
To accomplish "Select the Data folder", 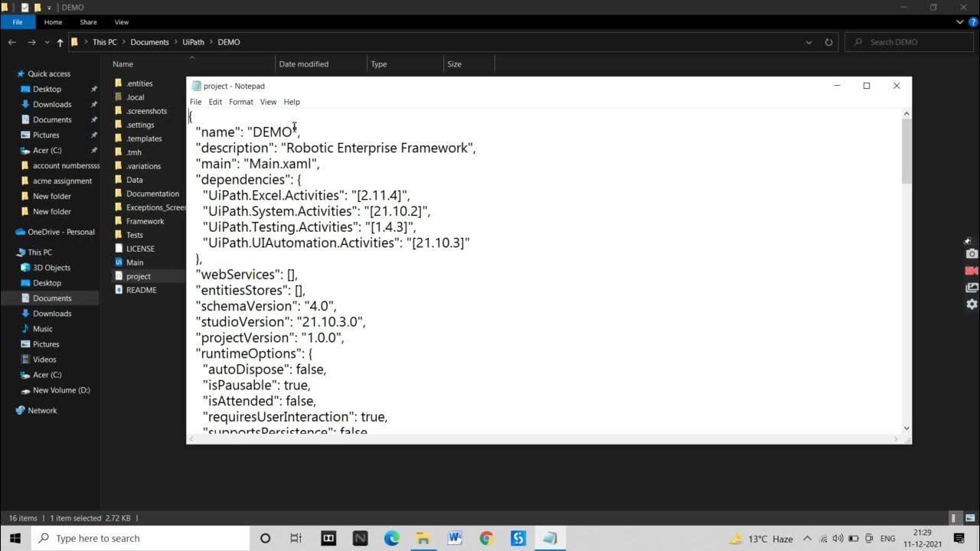I will click(x=134, y=180).
